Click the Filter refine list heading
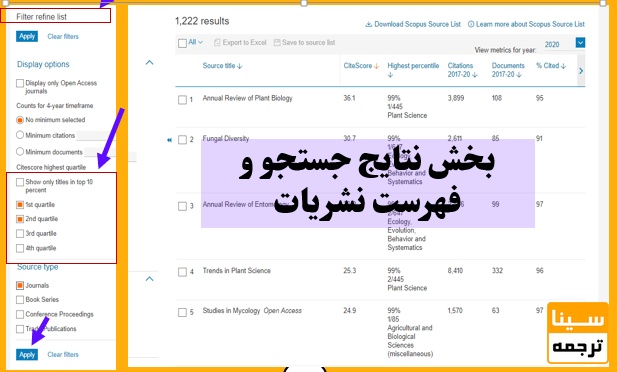617x372 pixels. point(41,17)
